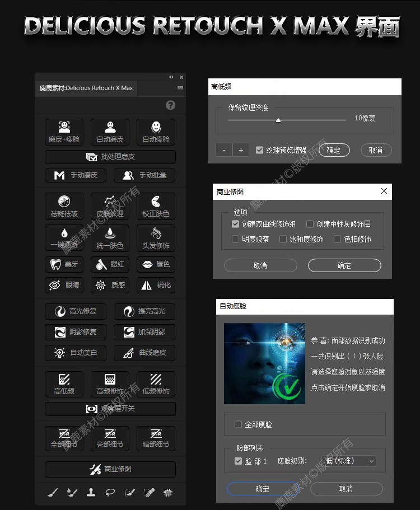Select 唇色 lip color

click(156, 264)
